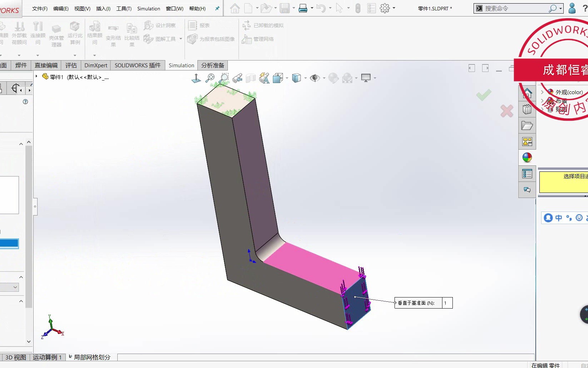Switch to the Simulation ribbon tab
Screen dimensions: 588x368
point(181,65)
